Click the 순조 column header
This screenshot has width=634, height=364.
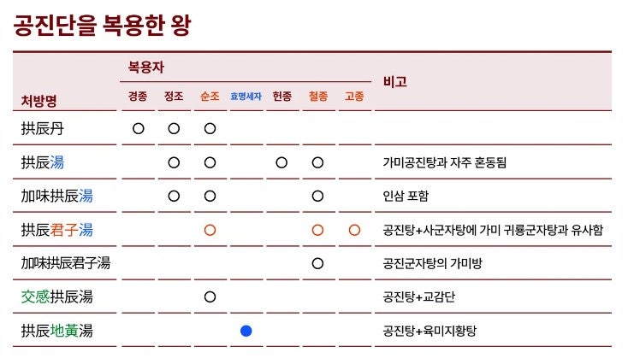click(x=210, y=97)
